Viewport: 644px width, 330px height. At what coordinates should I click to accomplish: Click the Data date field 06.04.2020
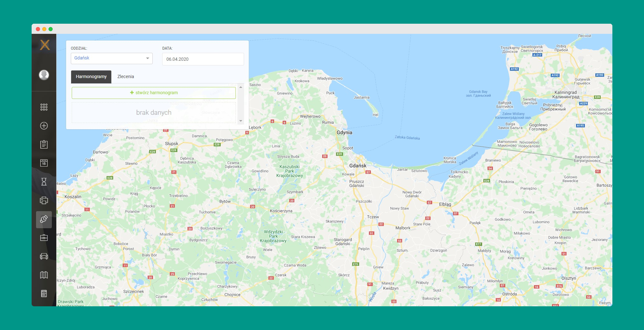tap(203, 59)
